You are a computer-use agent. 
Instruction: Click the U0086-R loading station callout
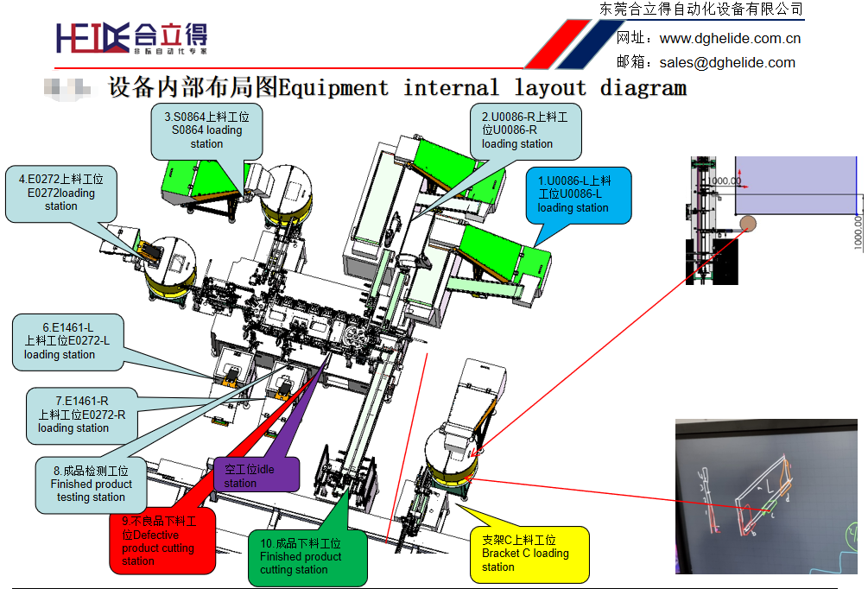(525, 130)
